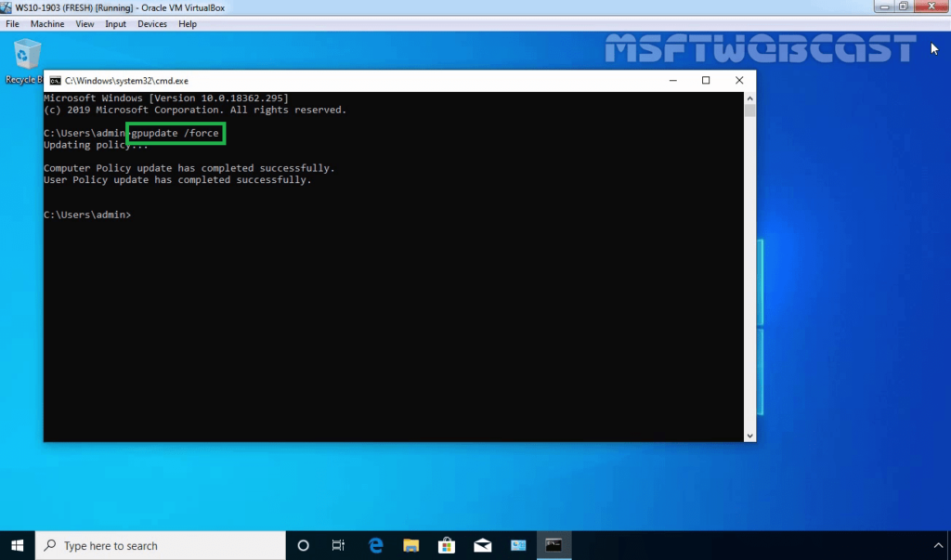Minimize the cmd.exe window

[x=673, y=80]
